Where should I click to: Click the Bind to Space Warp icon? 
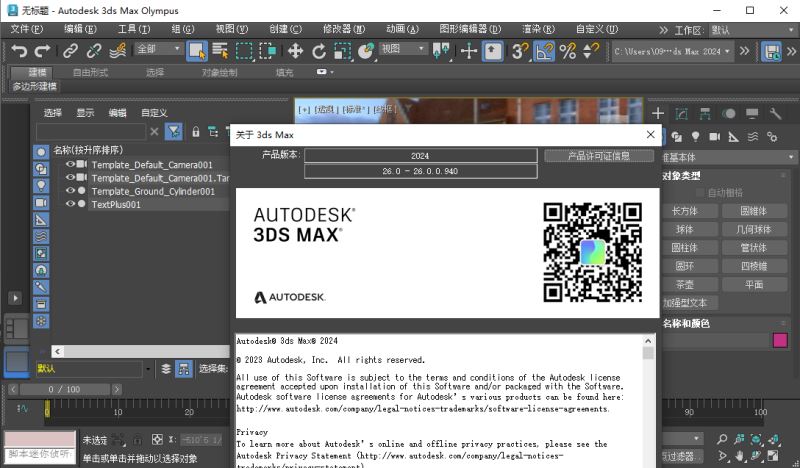click(118, 51)
